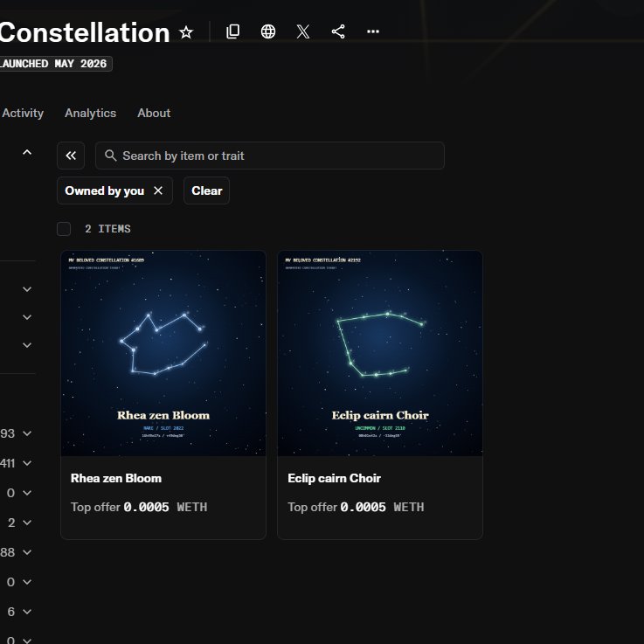Screen dimensions: 644x644
Task: Open the About tab
Action: pos(154,113)
